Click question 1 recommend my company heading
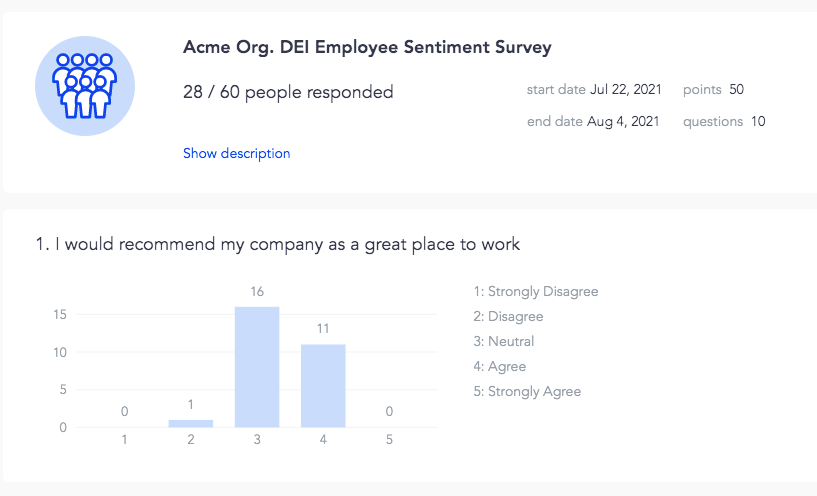 278,244
